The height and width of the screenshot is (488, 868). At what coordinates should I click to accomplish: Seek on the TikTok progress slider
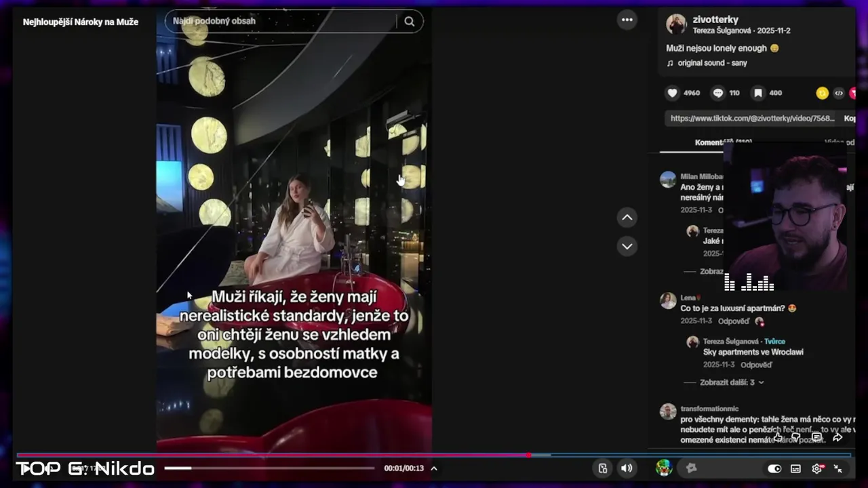tap(269, 468)
